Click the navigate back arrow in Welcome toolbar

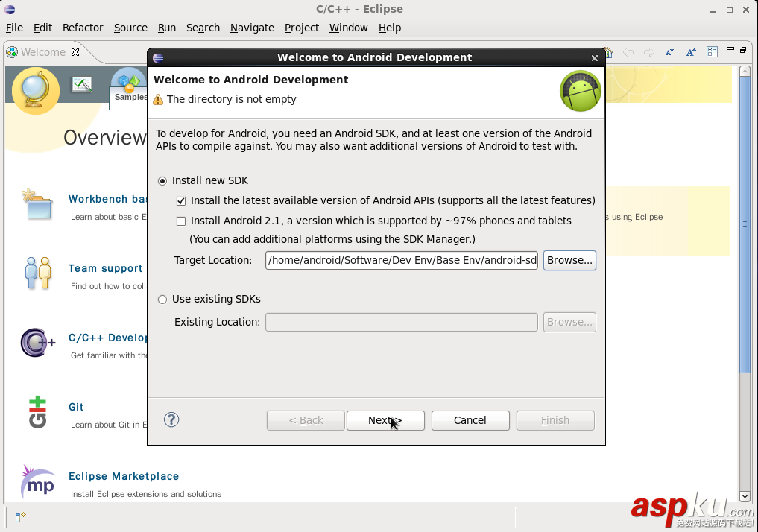(628, 52)
